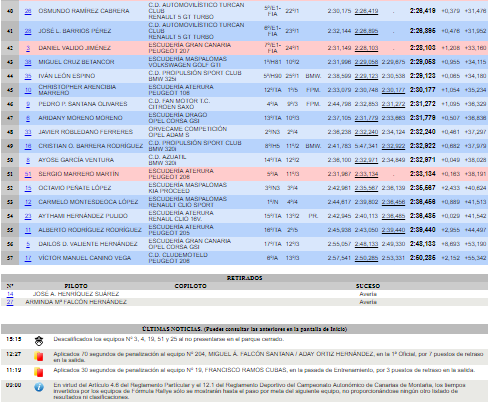The width and height of the screenshot is (490, 402).
Task: Open car number link for Javier Robledano Ferreres
Action: [28, 132]
